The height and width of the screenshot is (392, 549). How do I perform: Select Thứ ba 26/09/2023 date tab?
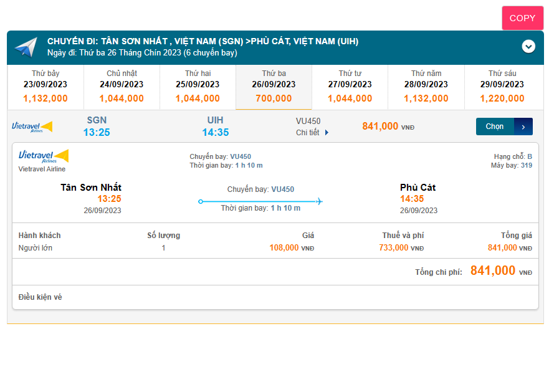point(274,86)
